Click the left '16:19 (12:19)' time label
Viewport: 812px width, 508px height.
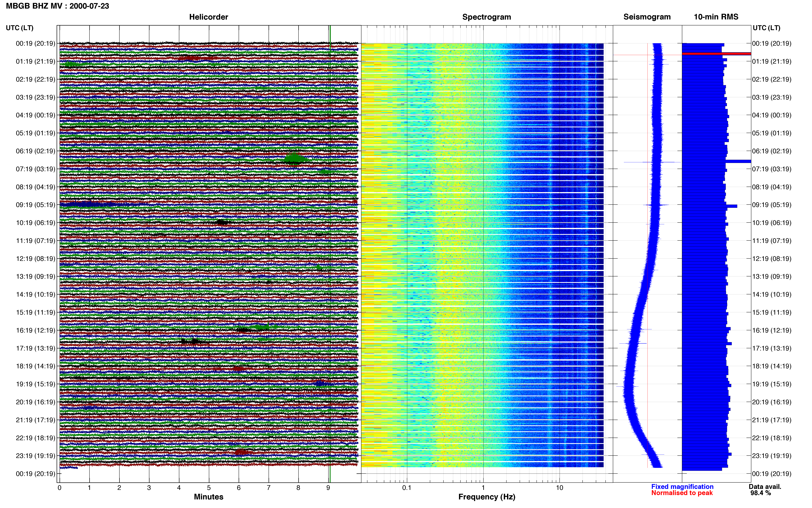point(36,330)
